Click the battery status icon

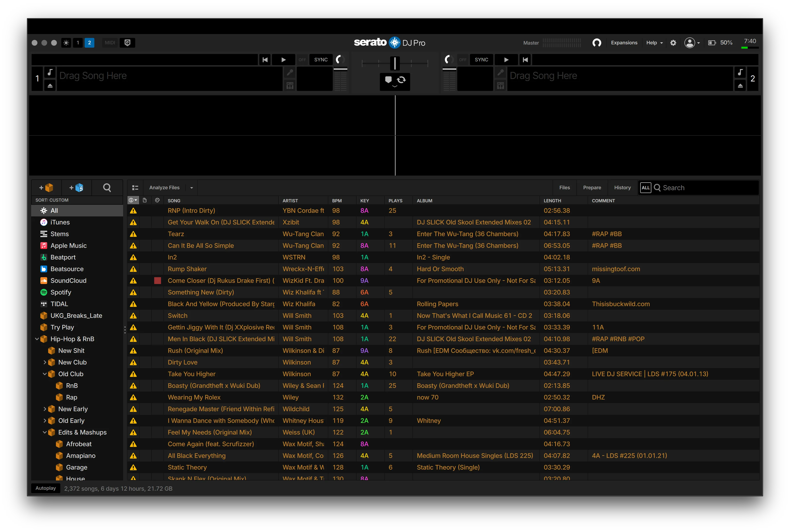click(712, 43)
